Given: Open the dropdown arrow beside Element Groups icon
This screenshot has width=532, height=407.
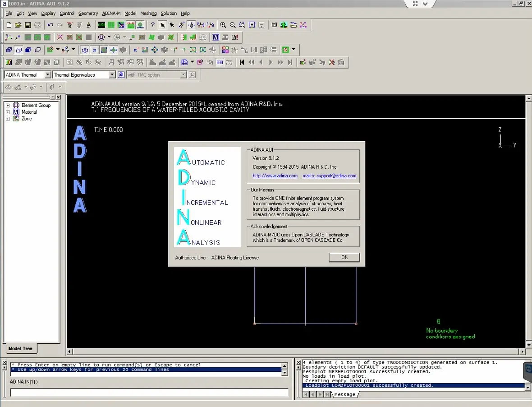Looking at the screenshot, I should 109,37.
